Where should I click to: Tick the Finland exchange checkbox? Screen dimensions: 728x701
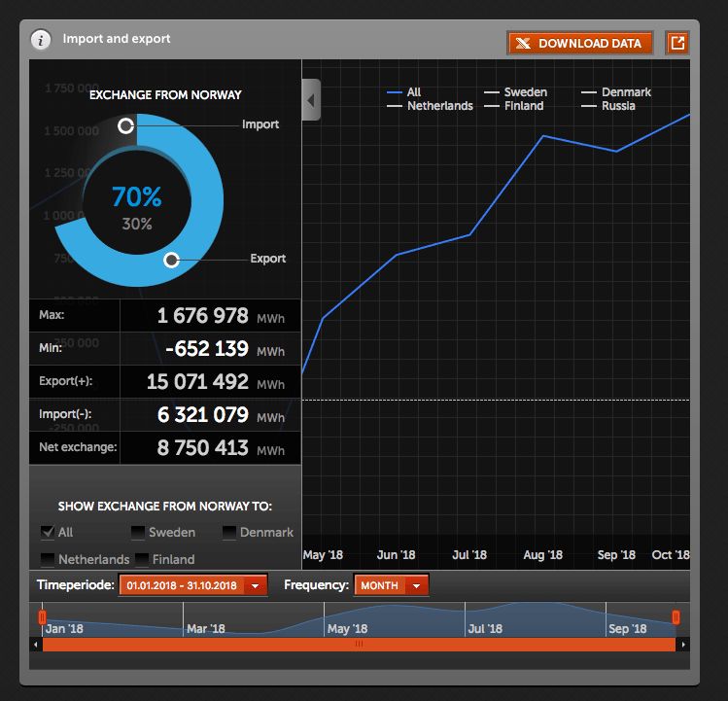(142, 559)
